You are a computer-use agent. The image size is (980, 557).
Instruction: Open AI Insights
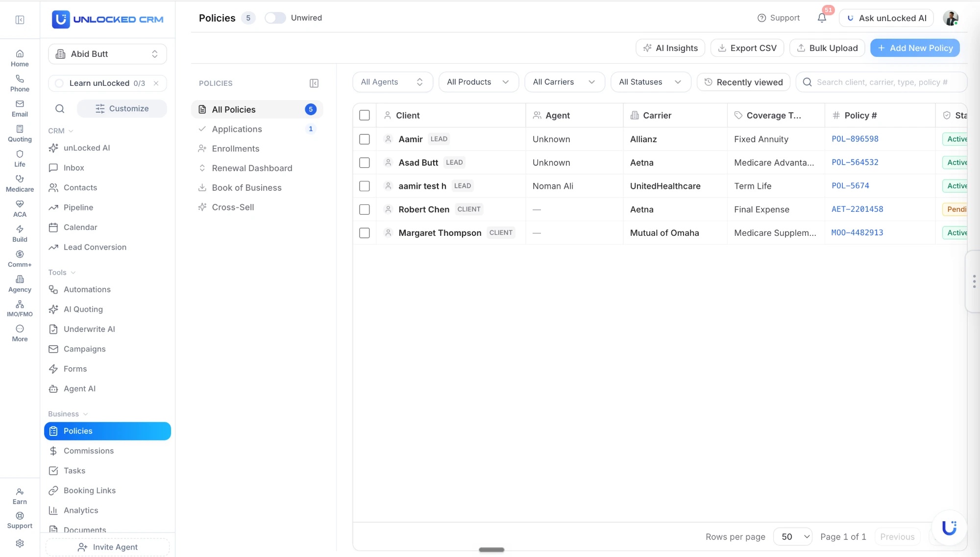tap(670, 48)
